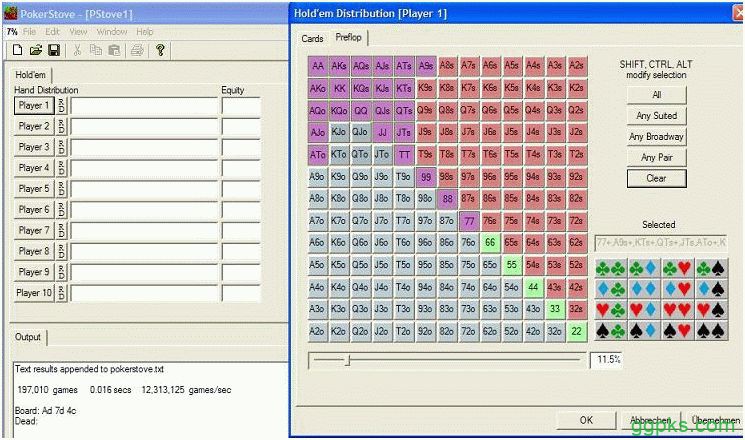Select the diamond-heart suit combination
Viewport: 745px width, 440px height.
(x=678, y=289)
